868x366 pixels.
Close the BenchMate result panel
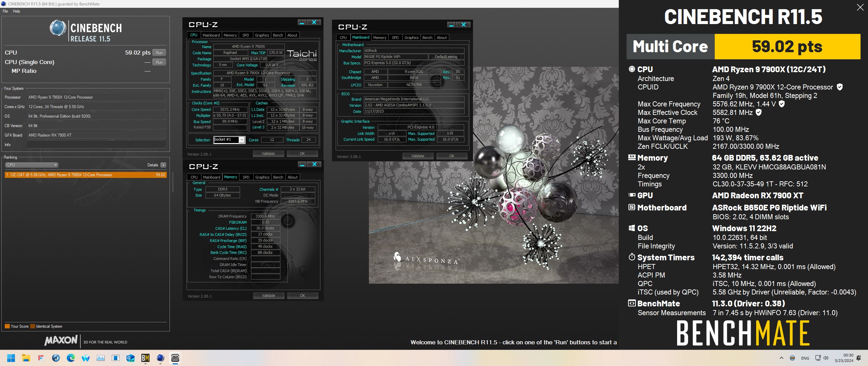pyautogui.click(x=860, y=7)
